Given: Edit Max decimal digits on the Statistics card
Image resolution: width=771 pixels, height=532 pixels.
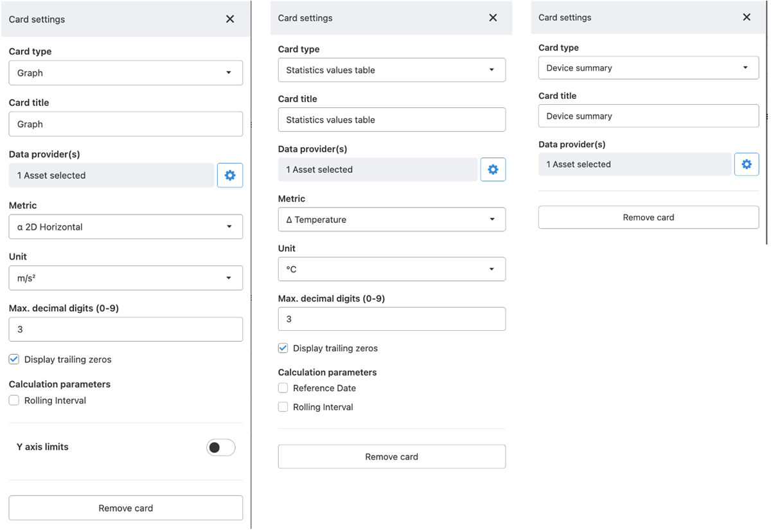Looking at the screenshot, I should coord(391,319).
